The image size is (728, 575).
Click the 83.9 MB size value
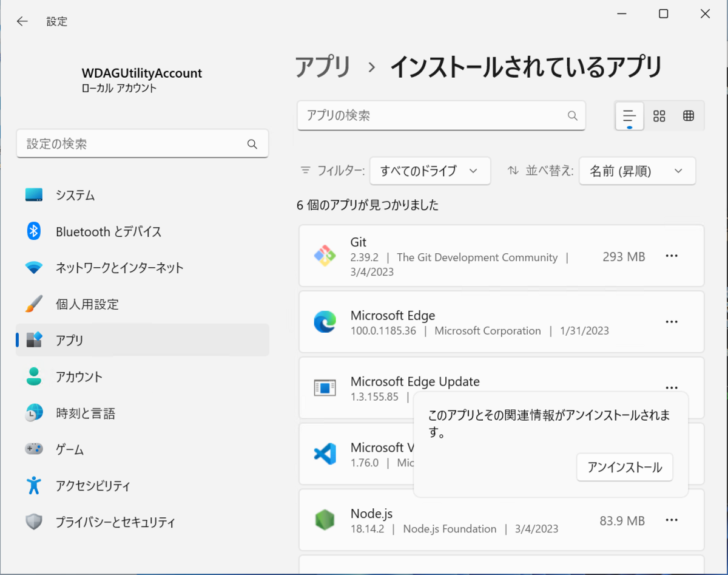622,521
